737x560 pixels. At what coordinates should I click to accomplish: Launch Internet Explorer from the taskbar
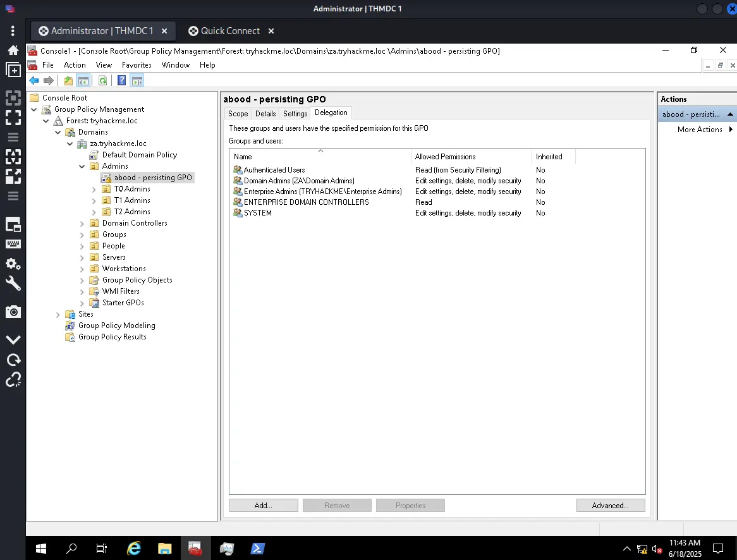pyautogui.click(x=134, y=548)
